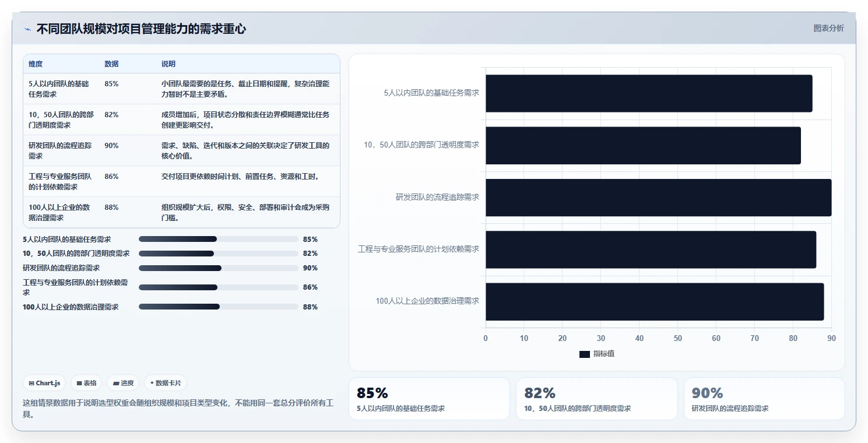
Task: Click table cell 研发团队的流程追踪需求
Action: [x=61, y=150]
